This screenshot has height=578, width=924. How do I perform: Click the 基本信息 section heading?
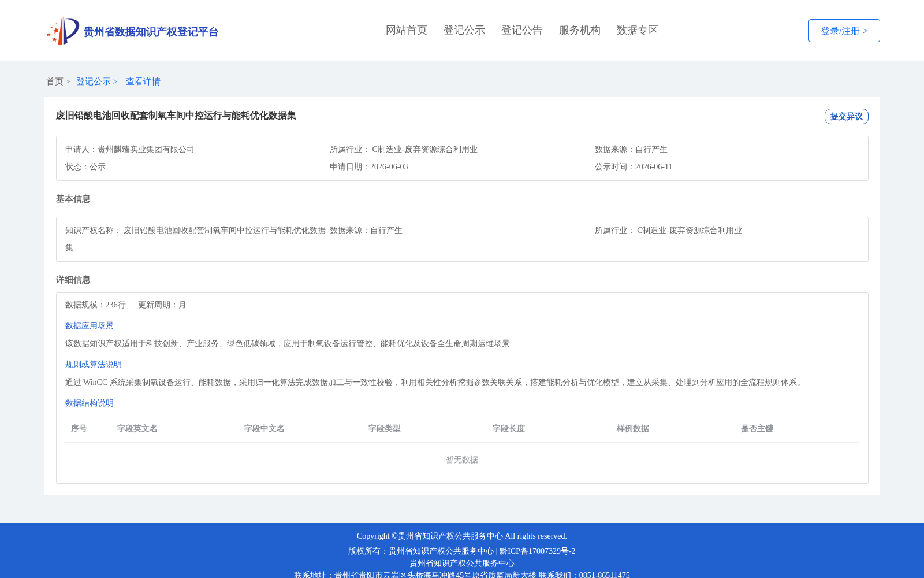coord(73,199)
